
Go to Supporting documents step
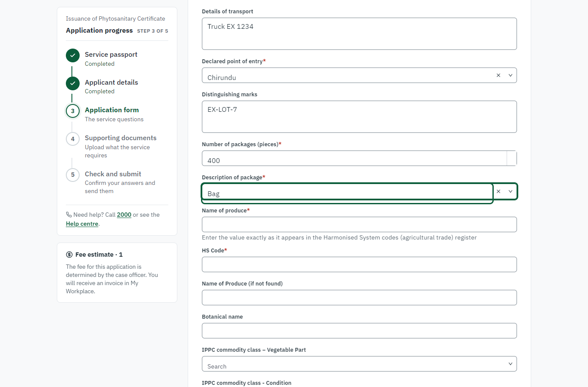pyautogui.click(x=121, y=138)
